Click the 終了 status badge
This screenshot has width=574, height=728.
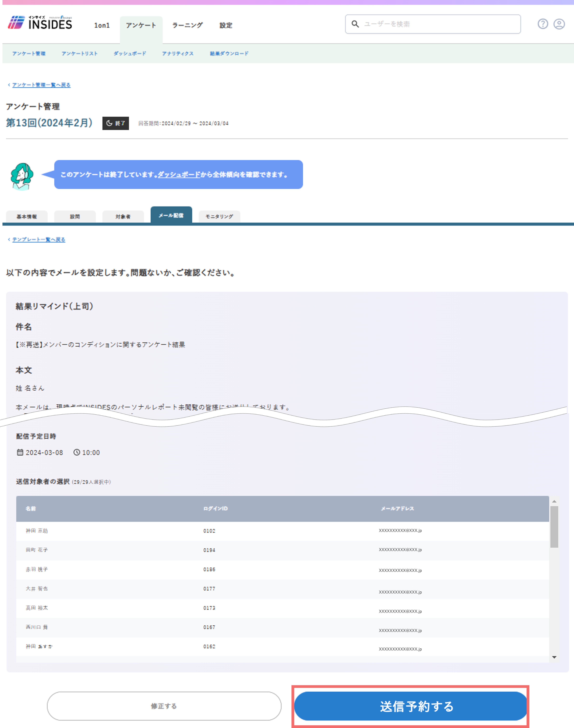click(116, 123)
